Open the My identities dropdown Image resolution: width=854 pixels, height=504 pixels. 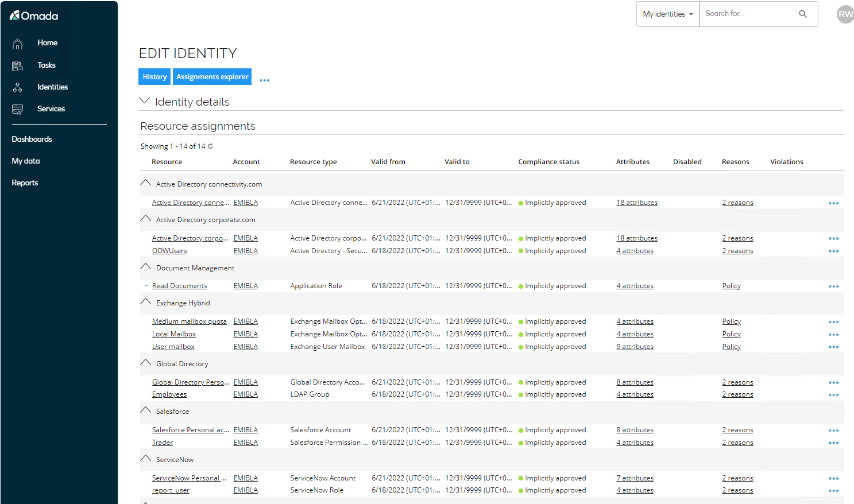pos(668,14)
